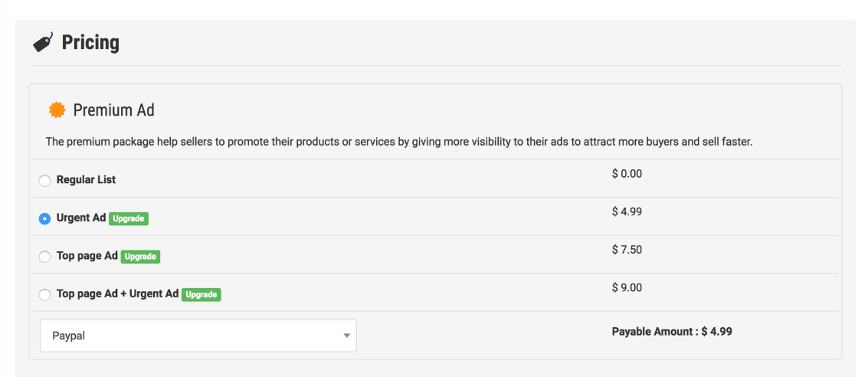This screenshot has height=377, width=868.
Task: Click Upgrade badge on Top page Ad + Urgent Ad
Action: 201,294
